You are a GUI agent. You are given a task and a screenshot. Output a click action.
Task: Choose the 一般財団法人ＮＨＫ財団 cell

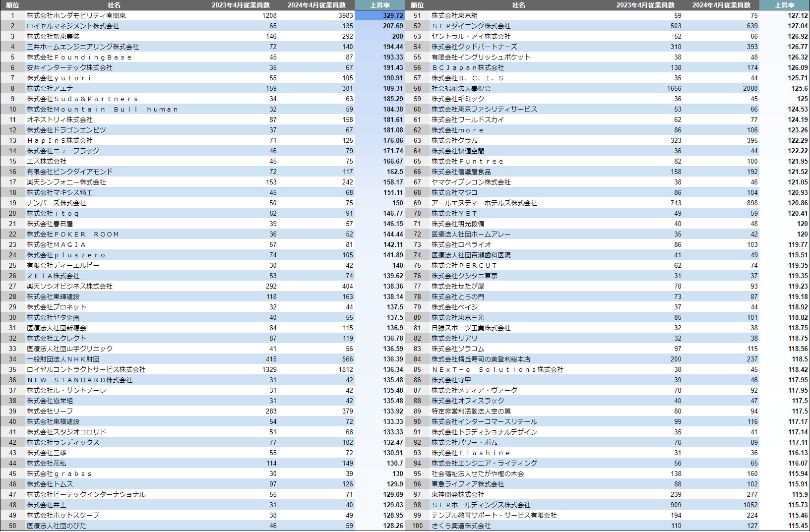63,359
